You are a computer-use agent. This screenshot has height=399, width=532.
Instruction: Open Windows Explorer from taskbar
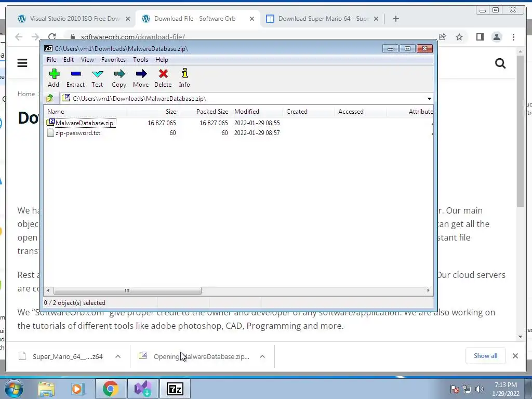coord(46,389)
